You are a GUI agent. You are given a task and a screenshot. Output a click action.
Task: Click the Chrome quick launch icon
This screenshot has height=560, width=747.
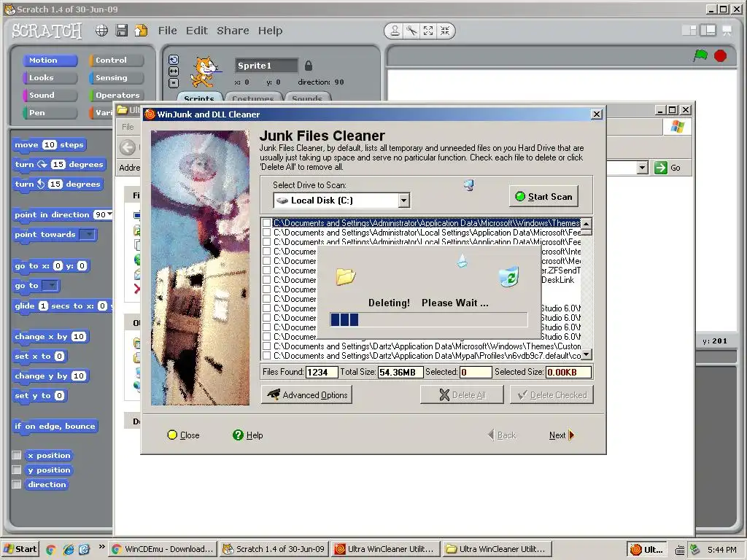coord(51,550)
